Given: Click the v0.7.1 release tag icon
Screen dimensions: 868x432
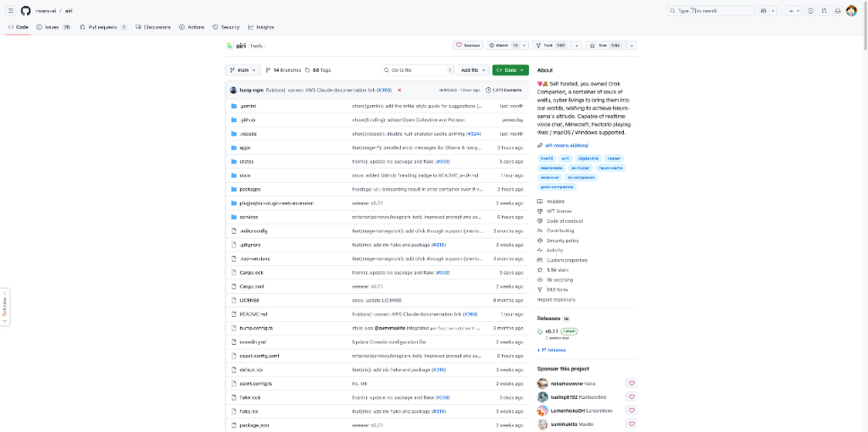Looking at the screenshot, I should pos(540,332).
